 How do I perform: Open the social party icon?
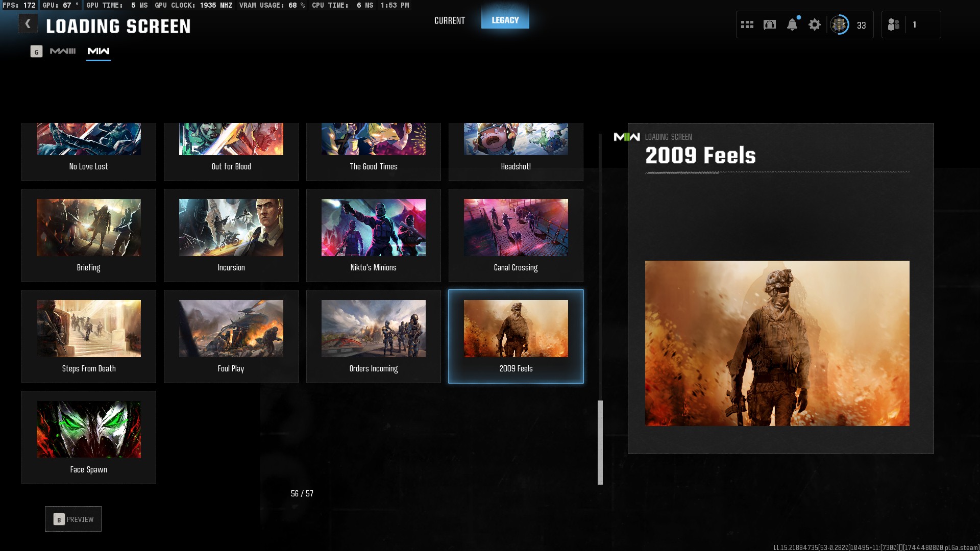pyautogui.click(x=893, y=24)
